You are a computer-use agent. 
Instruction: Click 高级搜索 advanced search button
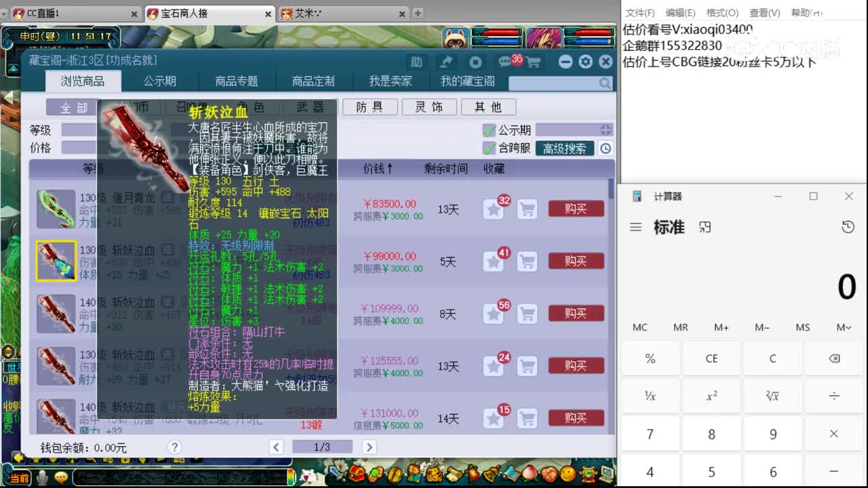point(564,148)
